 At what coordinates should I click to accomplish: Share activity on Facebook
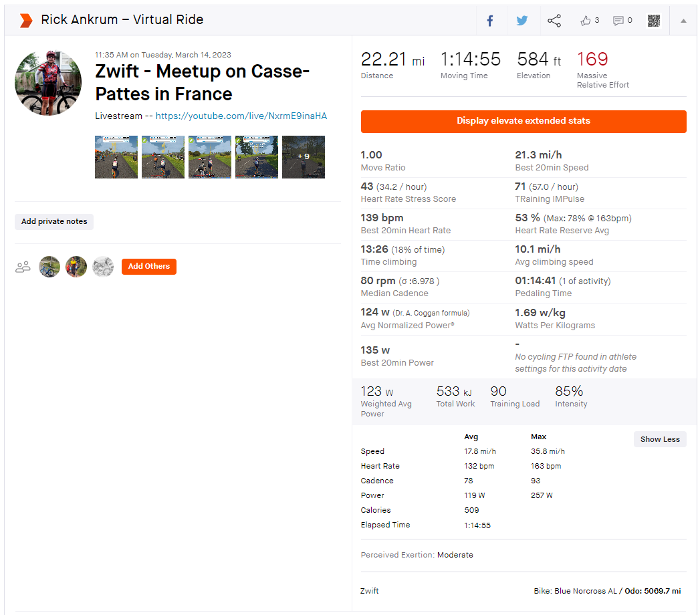490,21
